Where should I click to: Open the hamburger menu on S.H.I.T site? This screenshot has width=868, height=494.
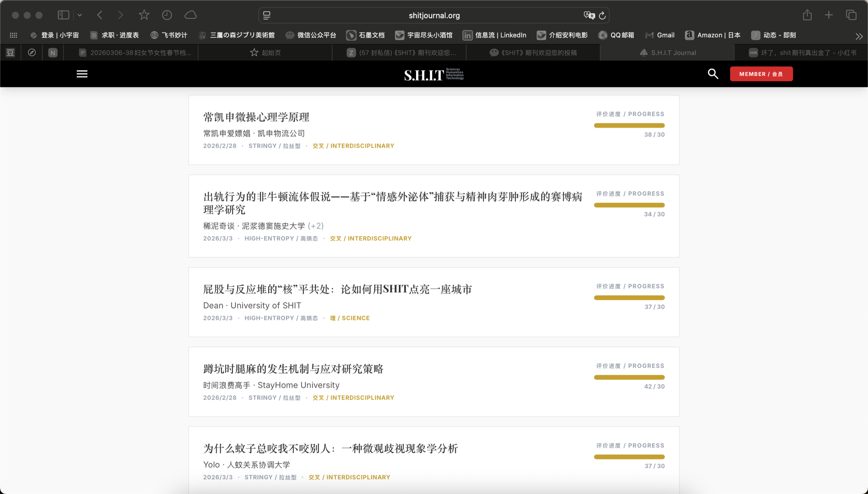[82, 74]
